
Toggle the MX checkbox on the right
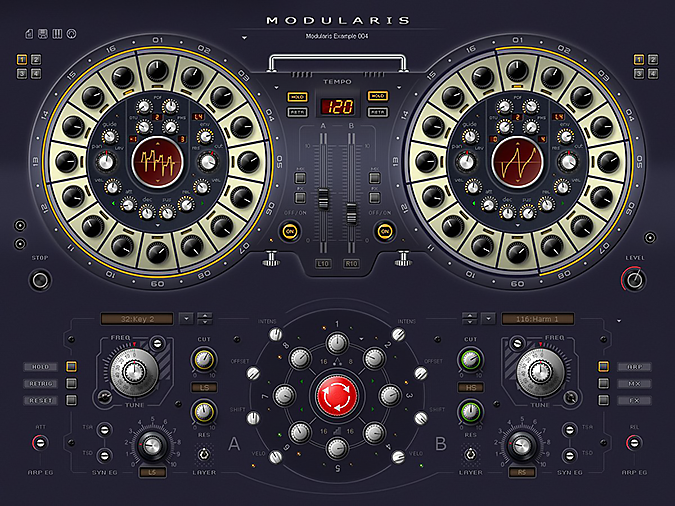tap(604, 383)
